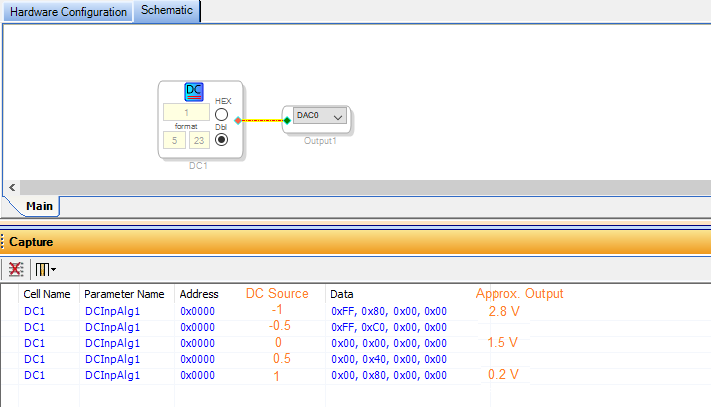
Task: Select data row 0x00, 0x40, 0x00, 0x00
Action: (x=389, y=359)
